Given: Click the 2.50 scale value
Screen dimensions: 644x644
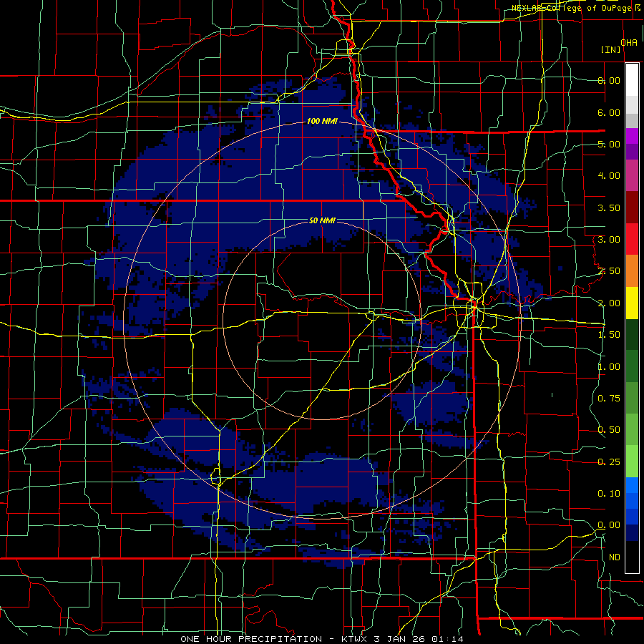Looking at the screenshot, I should pos(609,271).
